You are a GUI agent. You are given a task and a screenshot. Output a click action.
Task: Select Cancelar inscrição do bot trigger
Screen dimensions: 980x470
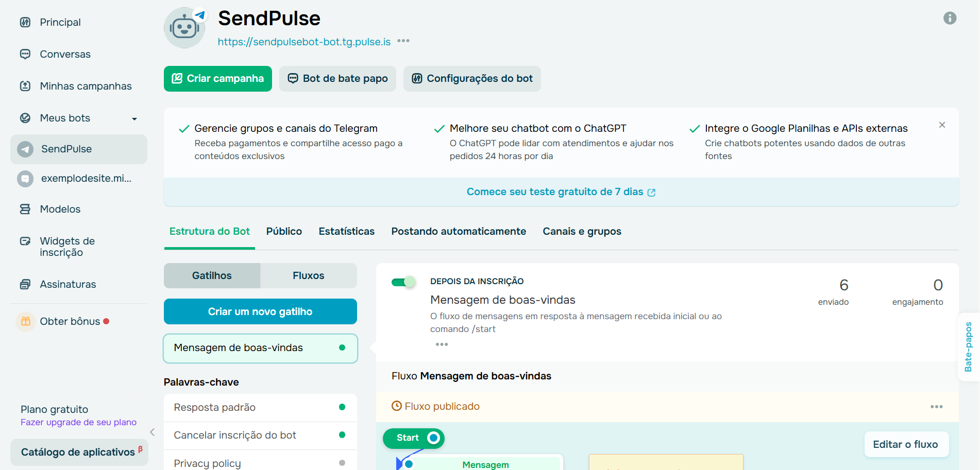point(260,436)
